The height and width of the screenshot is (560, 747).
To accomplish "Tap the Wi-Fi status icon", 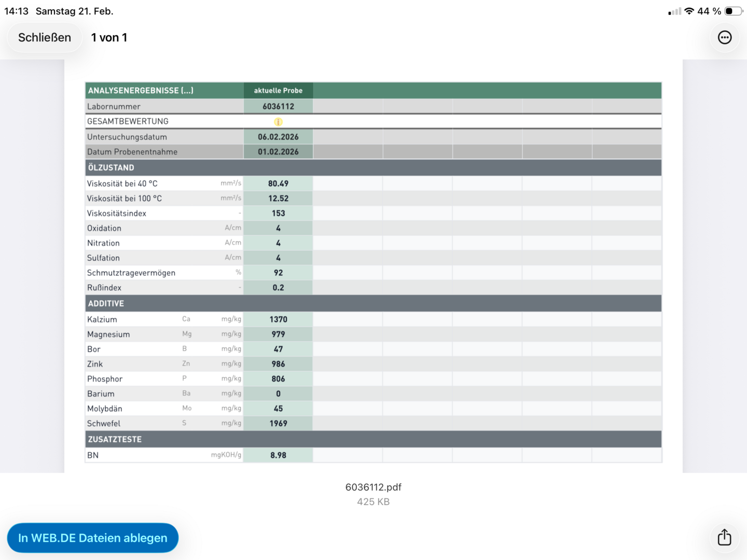I will pos(689,11).
